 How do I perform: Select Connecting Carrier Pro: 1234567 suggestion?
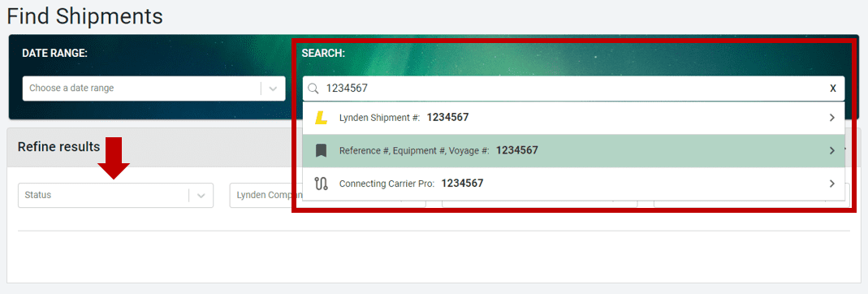[x=573, y=184]
